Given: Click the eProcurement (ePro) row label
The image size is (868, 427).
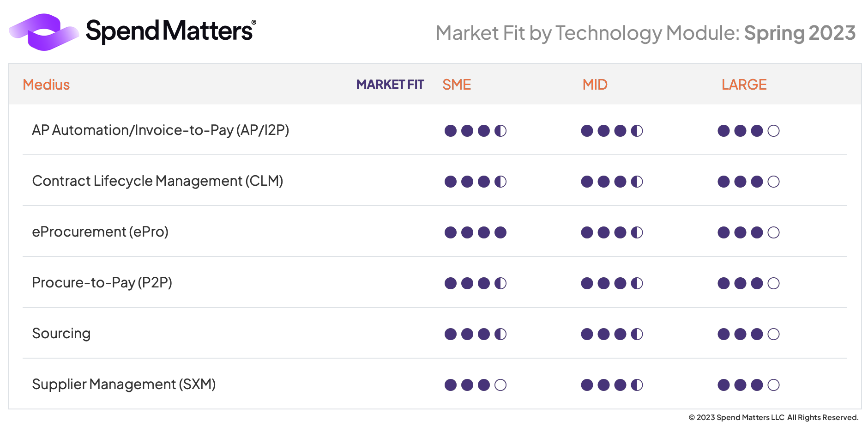Looking at the screenshot, I should pos(100,232).
